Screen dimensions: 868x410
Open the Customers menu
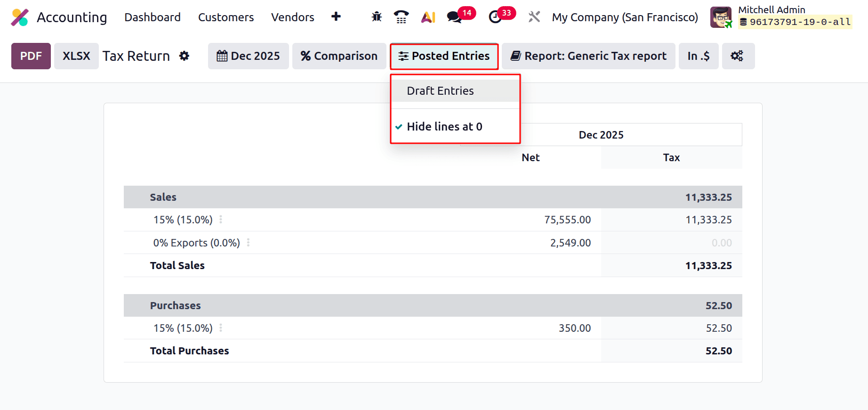tap(226, 17)
